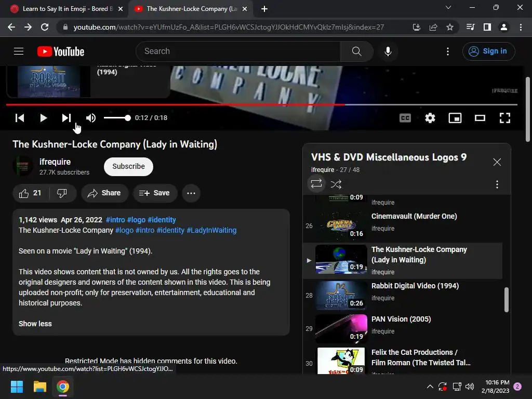532x399 pixels.
Task: Bookmark this tab with star icon
Action: [x=450, y=27]
